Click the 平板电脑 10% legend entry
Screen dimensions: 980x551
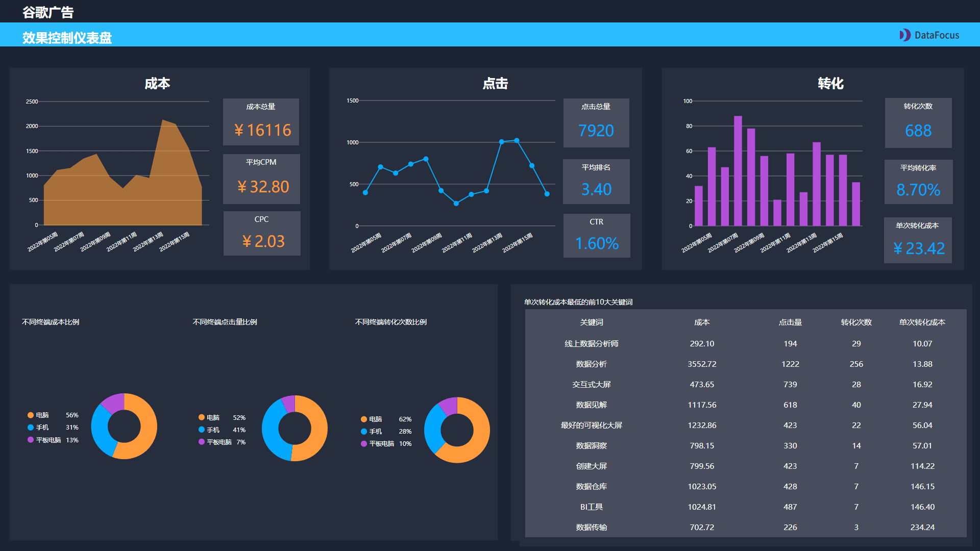pyautogui.click(x=386, y=443)
